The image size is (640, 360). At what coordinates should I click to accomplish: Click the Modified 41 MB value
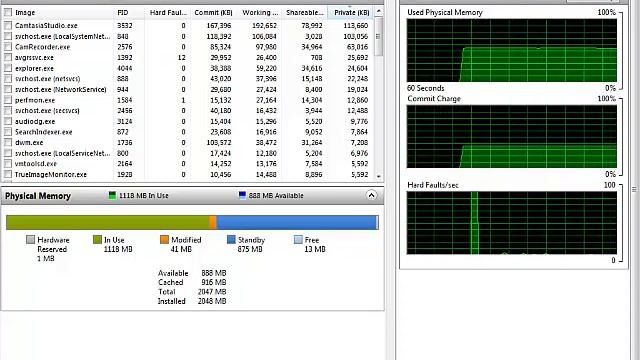click(181, 249)
